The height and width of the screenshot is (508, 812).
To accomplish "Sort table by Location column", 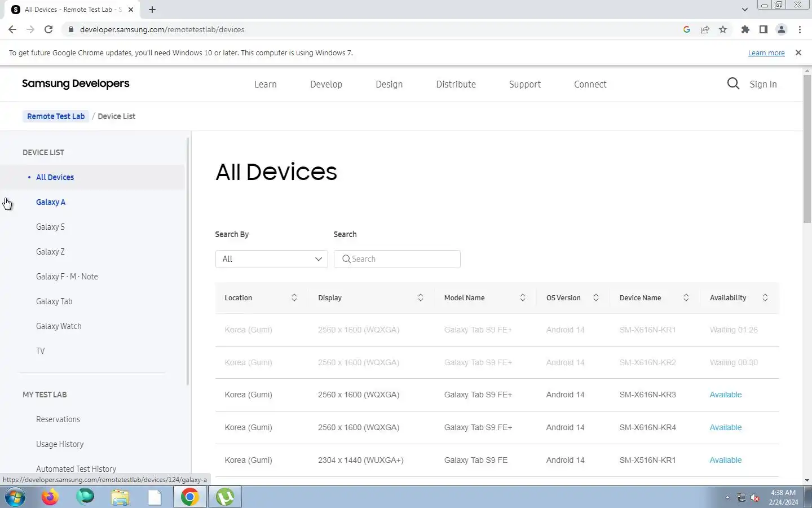I will click(294, 297).
